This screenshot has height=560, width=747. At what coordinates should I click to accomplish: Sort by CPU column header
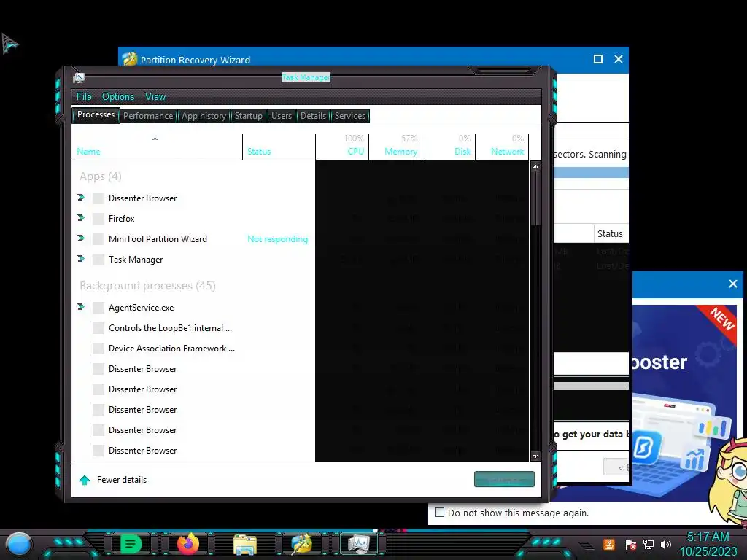342,147
